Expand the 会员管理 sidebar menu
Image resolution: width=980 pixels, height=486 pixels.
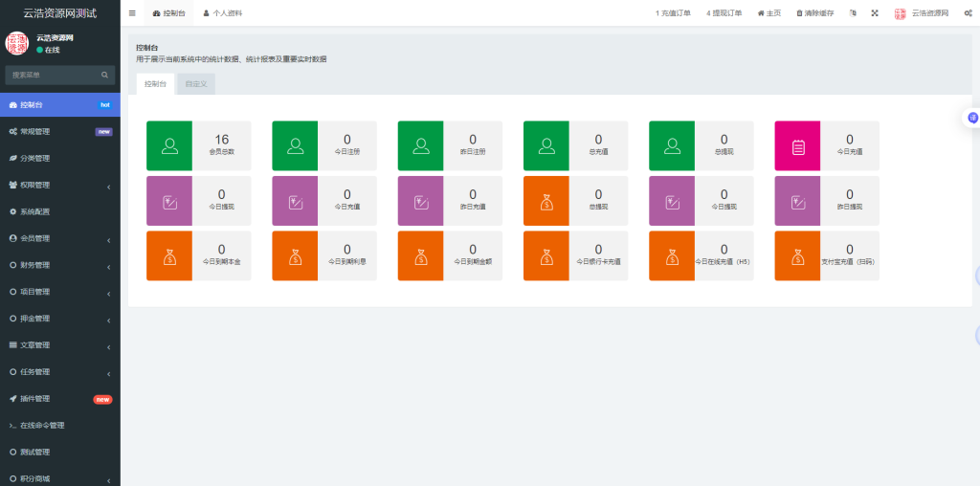coord(59,238)
